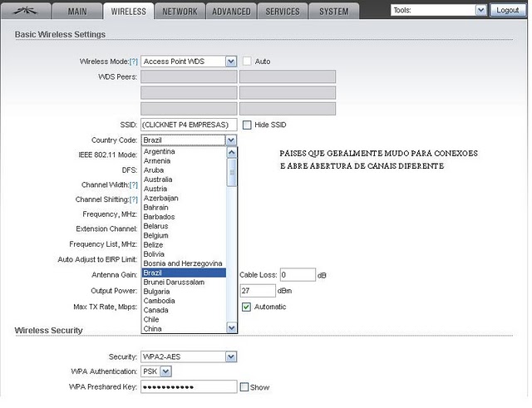The width and height of the screenshot is (532, 408).
Task: Open the Security WPA2-AES dropdown
Action: pos(189,356)
